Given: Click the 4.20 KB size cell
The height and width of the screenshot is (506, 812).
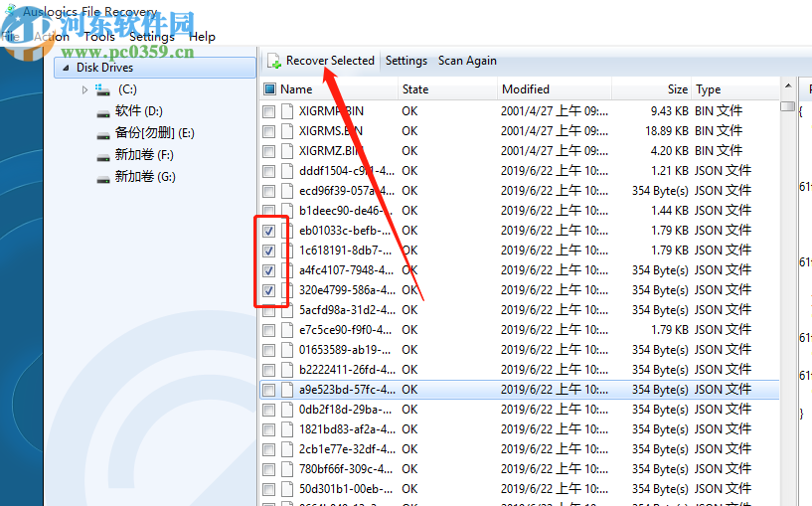Looking at the screenshot, I should [670, 151].
